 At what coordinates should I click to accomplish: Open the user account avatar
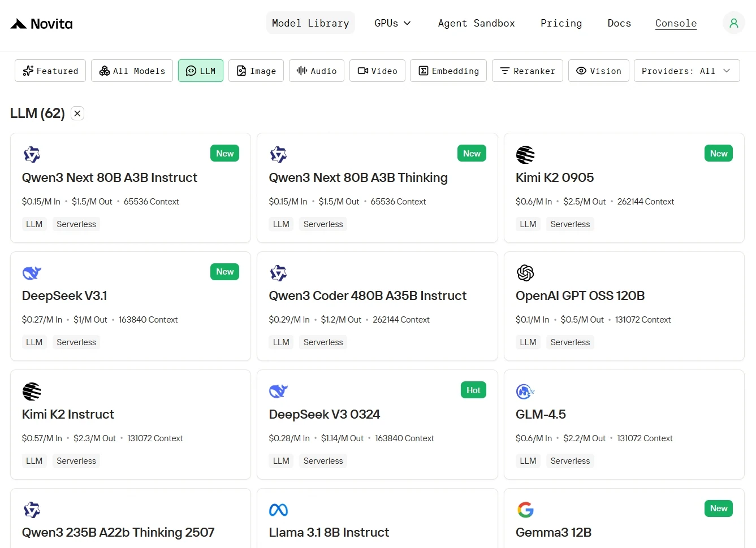[734, 23]
